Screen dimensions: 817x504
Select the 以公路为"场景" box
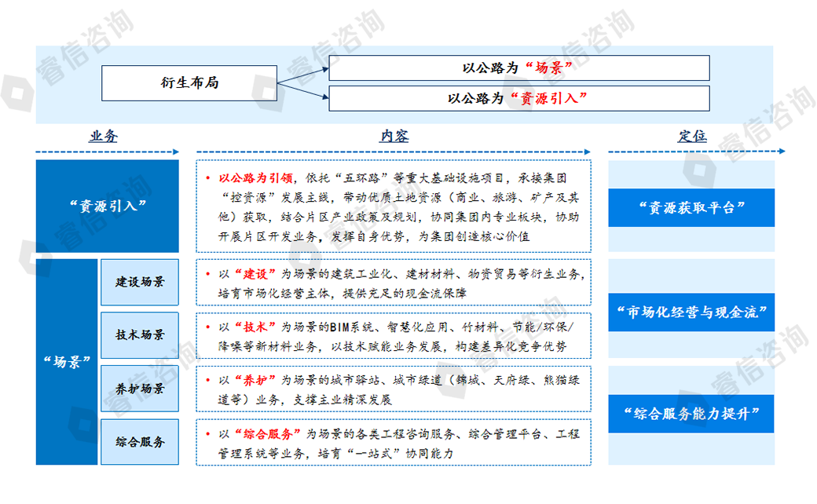[518, 68]
